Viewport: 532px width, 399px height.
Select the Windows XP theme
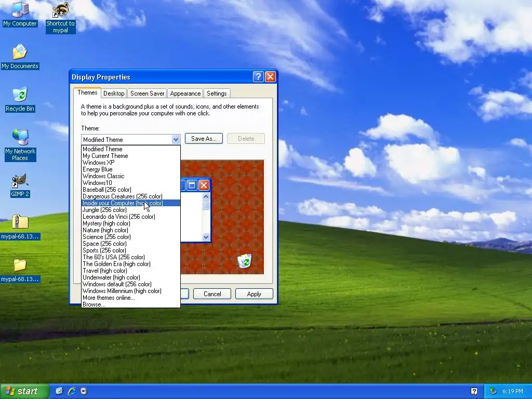130,163
